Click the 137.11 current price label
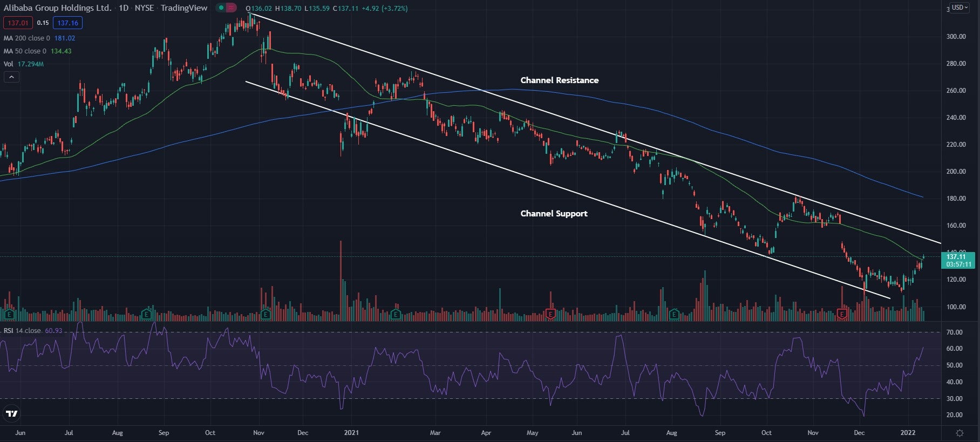The height and width of the screenshot is (442, 980). pyautogui.click(x=959, y=257)
